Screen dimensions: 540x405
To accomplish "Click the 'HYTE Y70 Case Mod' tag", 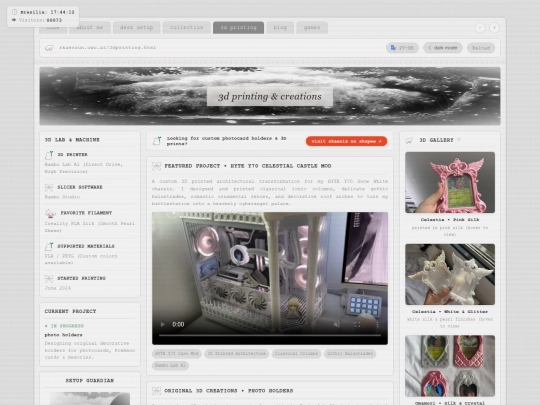I will tap(177, 354).
